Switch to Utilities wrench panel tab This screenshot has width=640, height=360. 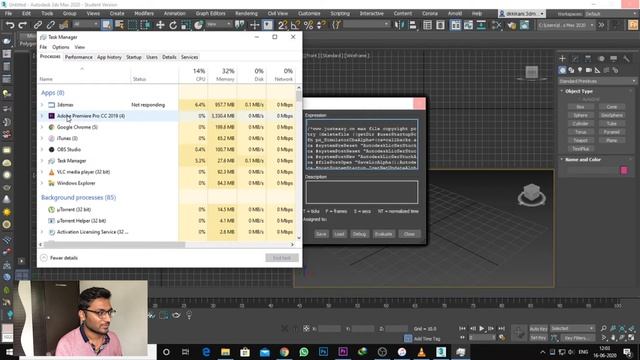pyautogui.click(x=627, y=59)
